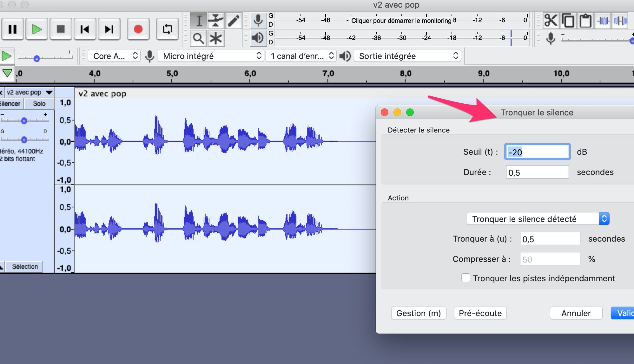The width and height of the screenshot is (634, 364).
Task: Open the 'Tronquer le silence détecté' action dropdown
Action: pos(538,219)
